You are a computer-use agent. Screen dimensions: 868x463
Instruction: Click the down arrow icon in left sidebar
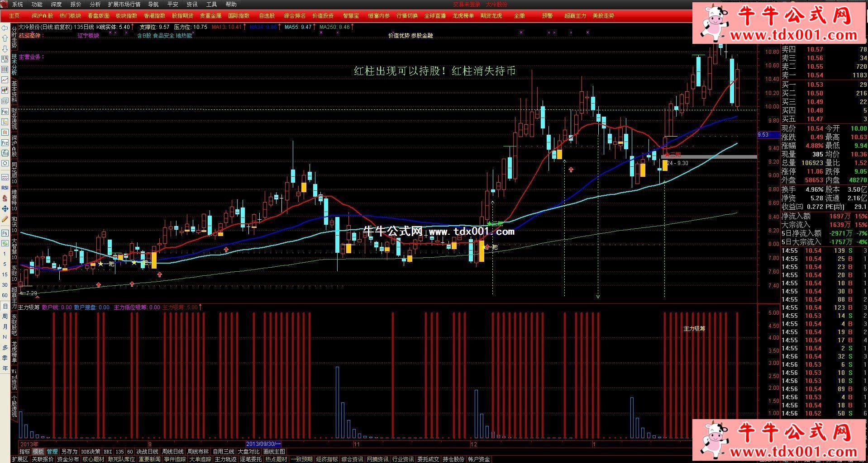5,49
